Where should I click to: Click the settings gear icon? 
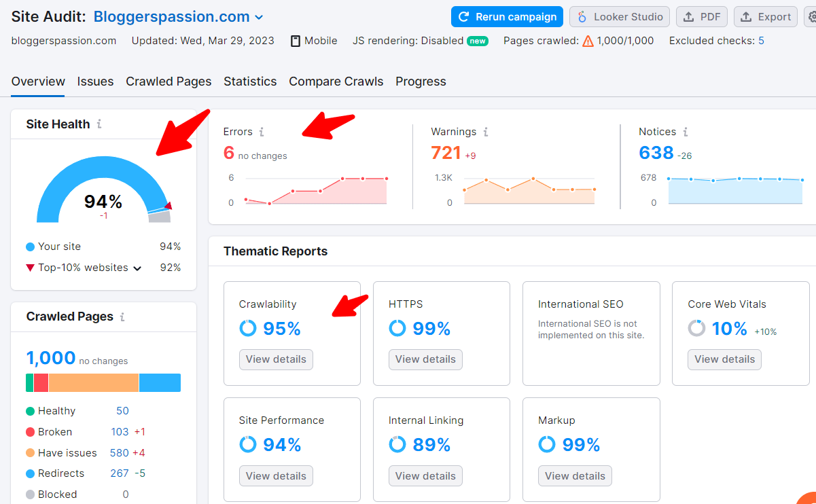(811, 17)
